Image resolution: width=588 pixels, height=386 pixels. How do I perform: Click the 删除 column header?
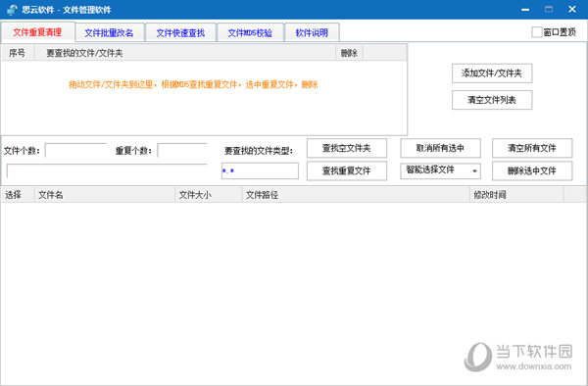(x=349, y=53)
